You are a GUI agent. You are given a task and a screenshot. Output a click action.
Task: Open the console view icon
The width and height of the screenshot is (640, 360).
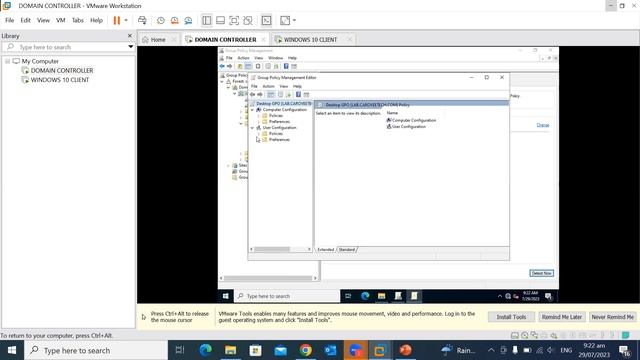[266, 20]
